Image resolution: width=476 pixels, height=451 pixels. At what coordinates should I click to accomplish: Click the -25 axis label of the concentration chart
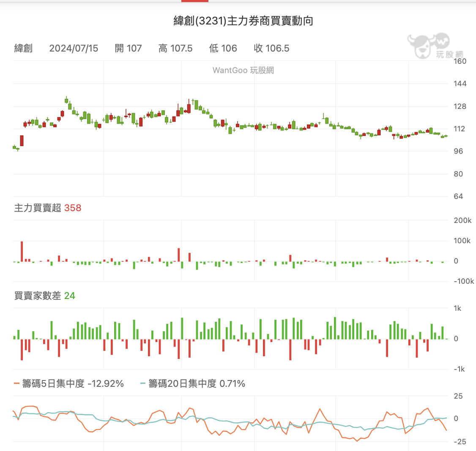point(460,442)
